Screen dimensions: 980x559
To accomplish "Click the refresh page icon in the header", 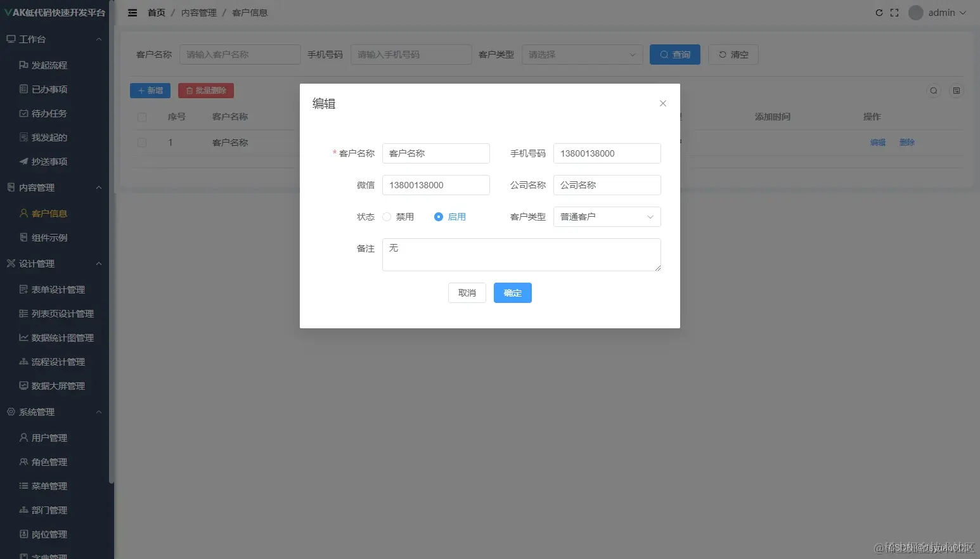I will coord(879,12).
